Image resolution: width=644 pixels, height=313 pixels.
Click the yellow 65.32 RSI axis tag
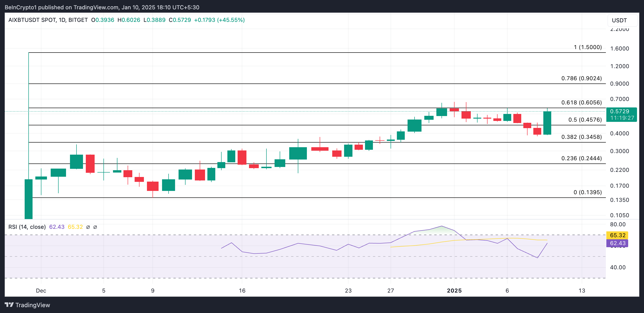(x=617, y=235)
